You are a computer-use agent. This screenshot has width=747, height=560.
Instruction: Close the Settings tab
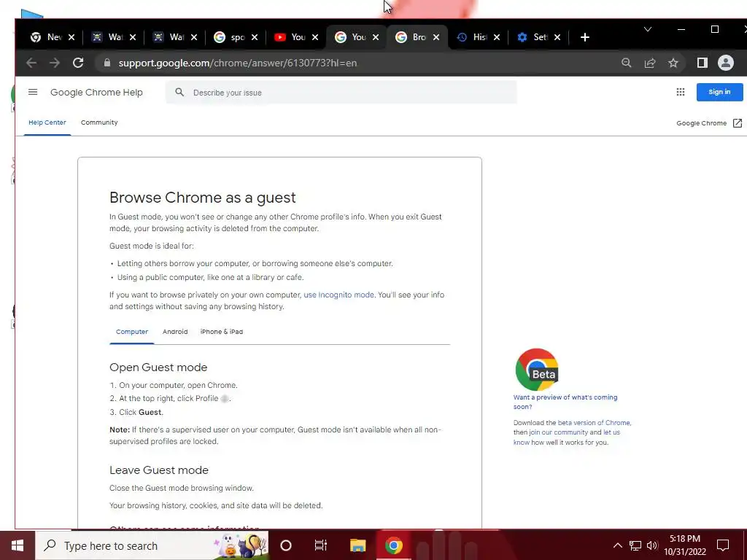(x=557, y=37)
